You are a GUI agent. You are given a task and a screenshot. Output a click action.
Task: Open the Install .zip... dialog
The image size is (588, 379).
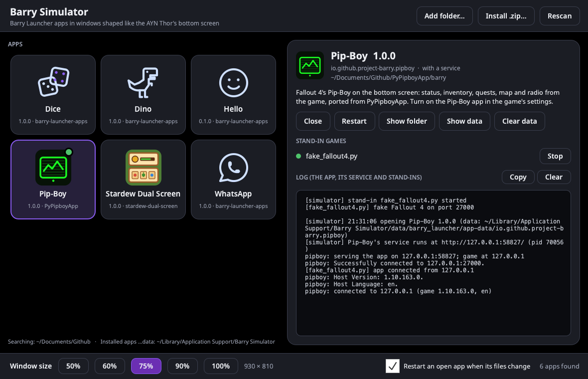point(506,16)
